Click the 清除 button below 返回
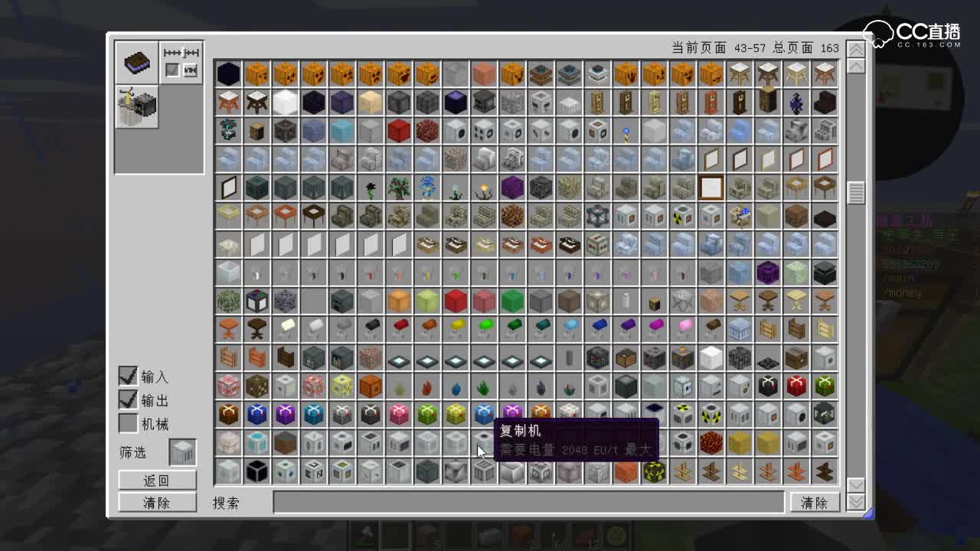Viewport: 980px width, 551px height. (x=157, y=503)
